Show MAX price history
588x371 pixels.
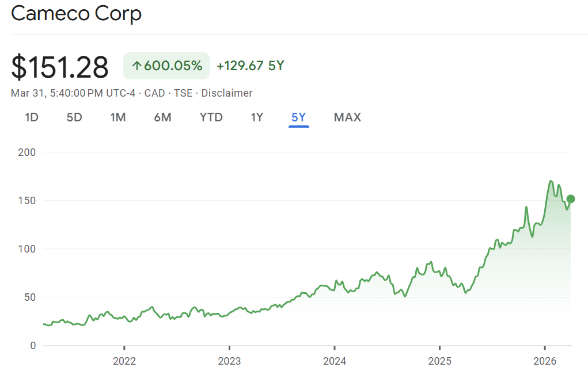coord(347,117)
